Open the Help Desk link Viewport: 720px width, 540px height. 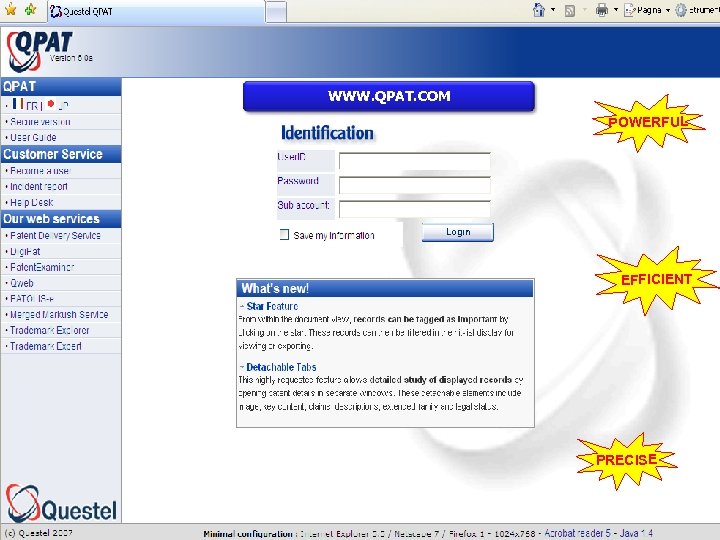(32, 202)
